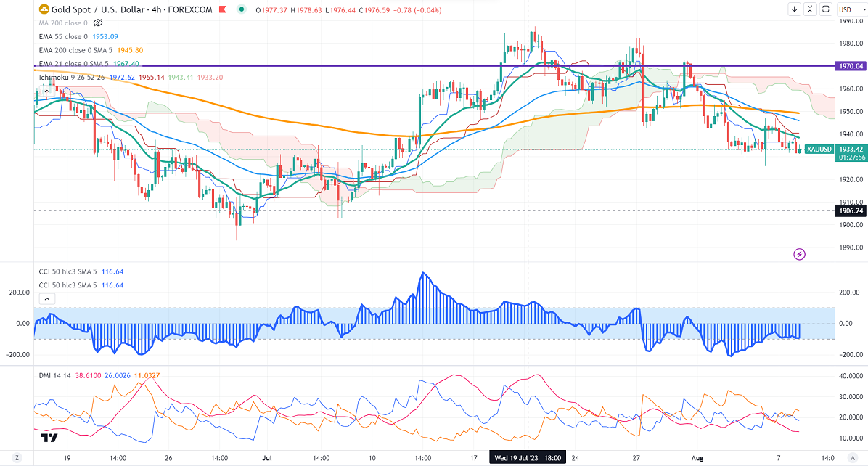
Task: Collapse the CCI pane legend chevron
Action: (x=47, y=299)
